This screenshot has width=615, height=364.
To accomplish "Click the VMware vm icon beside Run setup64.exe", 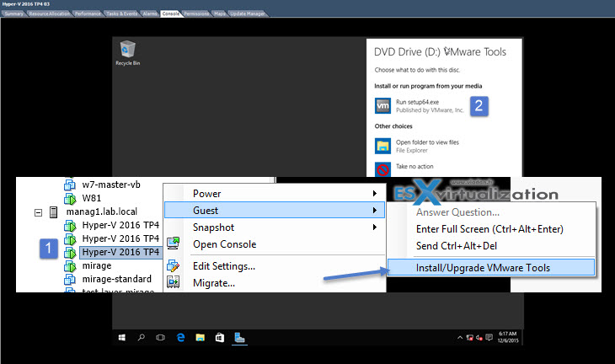I will (382, 105).
